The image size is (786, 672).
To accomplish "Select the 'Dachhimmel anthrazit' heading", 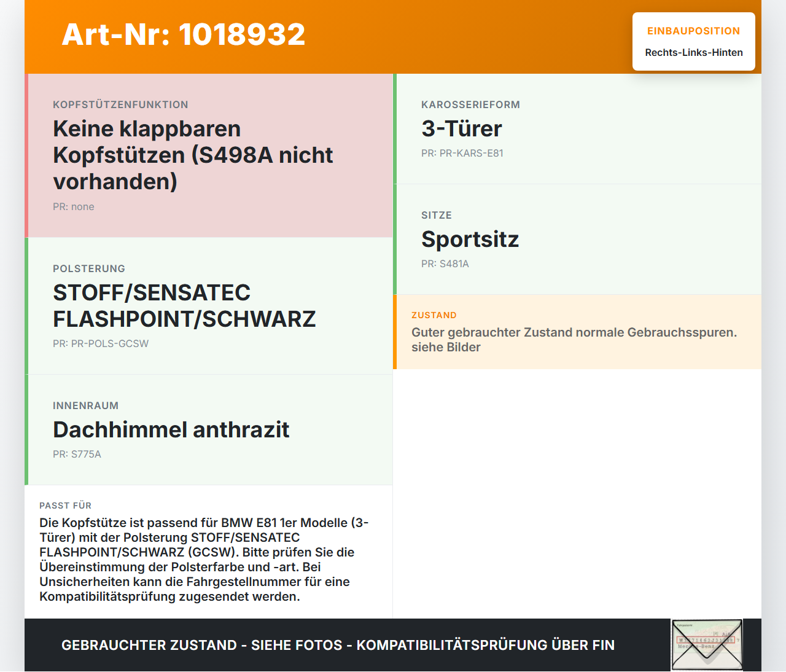I will tap(171, 430).
